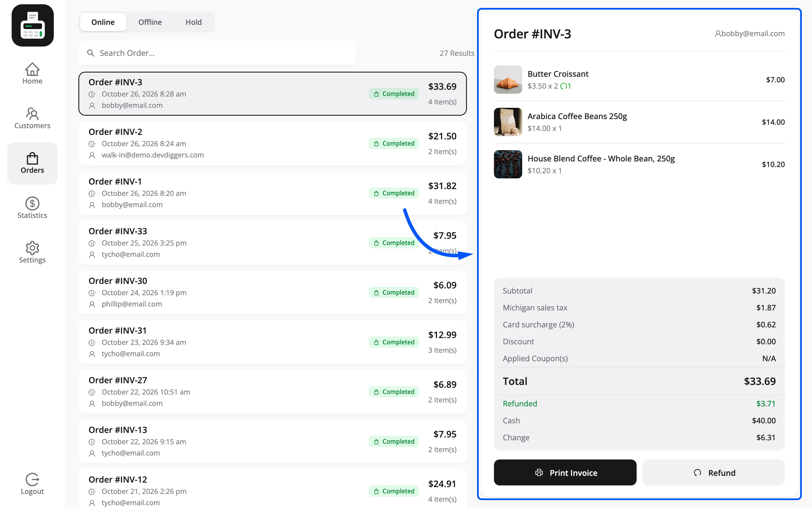
Task: Click the clock icon on Order #INV-1
Action: click(x=92, y=194)
